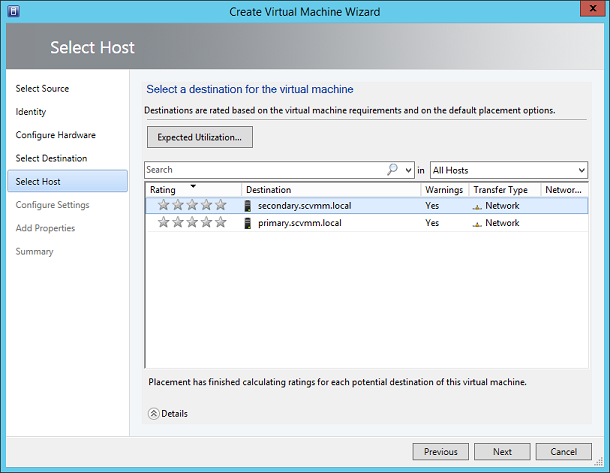This screenshot has width=610, height=473.
Task: Click Warnings 'Yes' for secondary.scvmm.local
Action: coord(432,205)
